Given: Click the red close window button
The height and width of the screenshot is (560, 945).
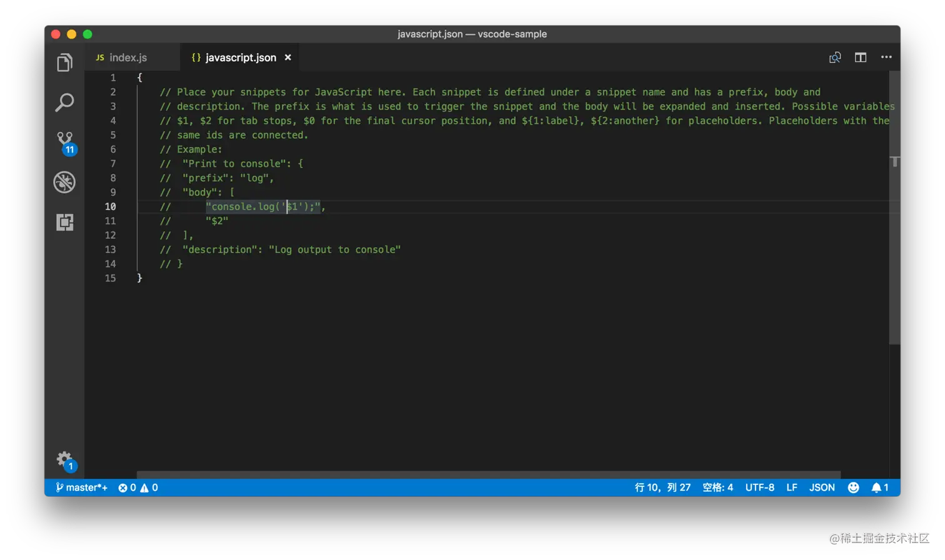Looking at the screenshot, I should pos(56,34).
